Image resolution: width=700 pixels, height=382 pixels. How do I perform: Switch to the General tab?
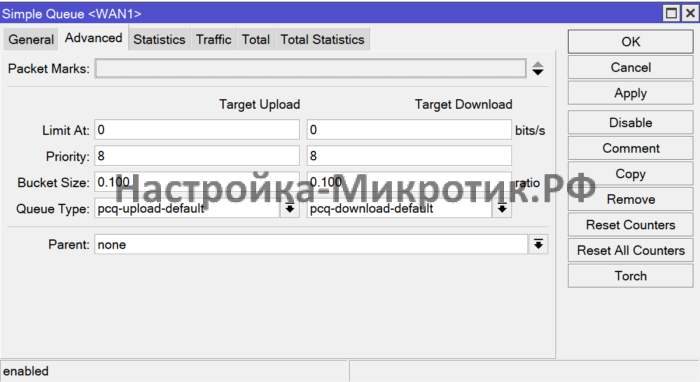pos(31,40)
